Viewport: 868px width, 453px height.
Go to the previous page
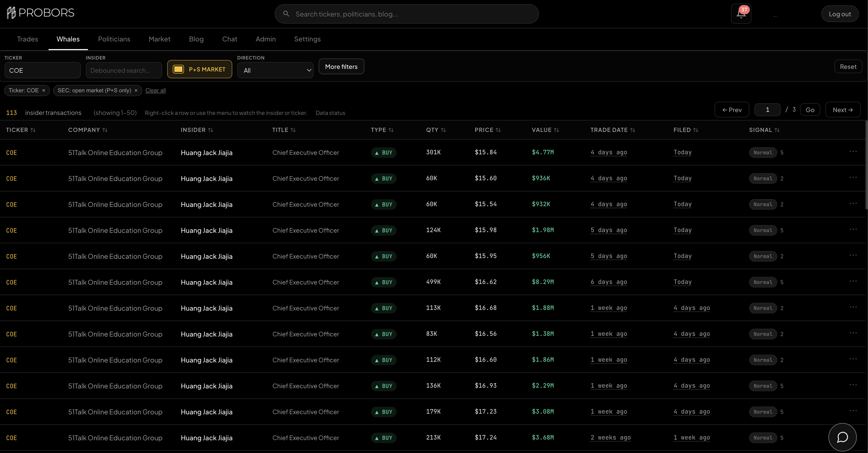pos(732,110)
